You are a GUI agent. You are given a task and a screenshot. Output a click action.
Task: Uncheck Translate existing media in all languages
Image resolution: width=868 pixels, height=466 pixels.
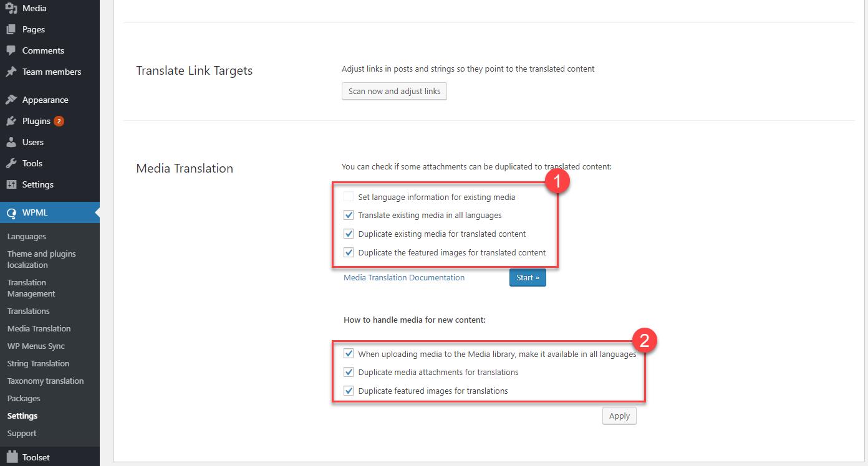click(349, 216)
